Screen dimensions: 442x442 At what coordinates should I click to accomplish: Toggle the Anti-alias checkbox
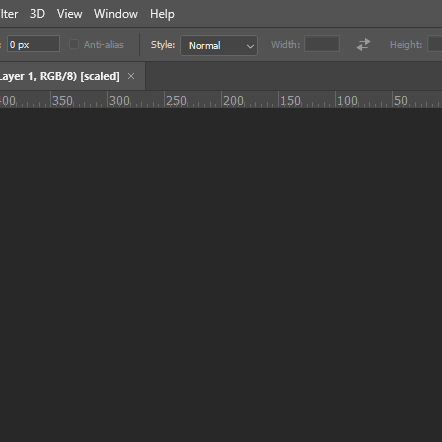(x=74, y=44)
